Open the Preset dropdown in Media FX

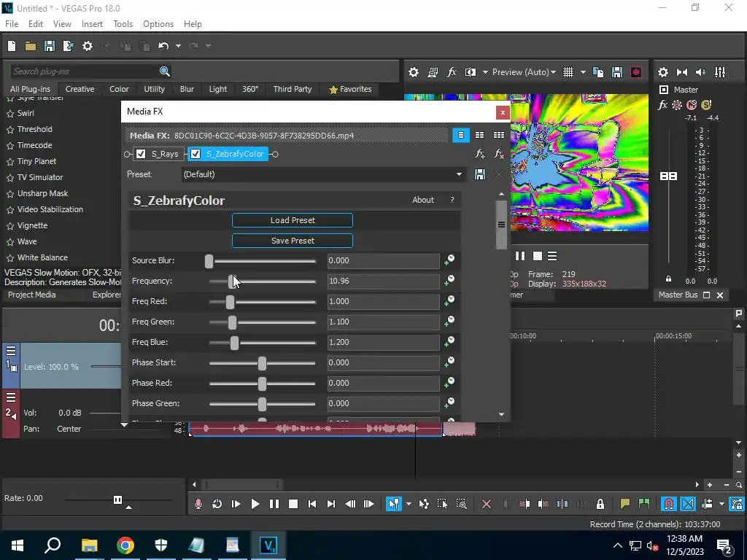coord(459,174)
